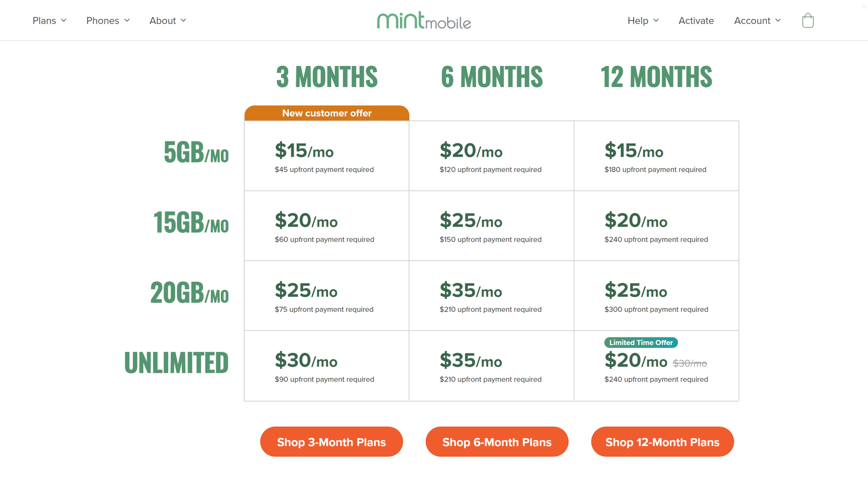
Task: Select the 20GB 12-month $25/mo plan cell
Action: 656,296
